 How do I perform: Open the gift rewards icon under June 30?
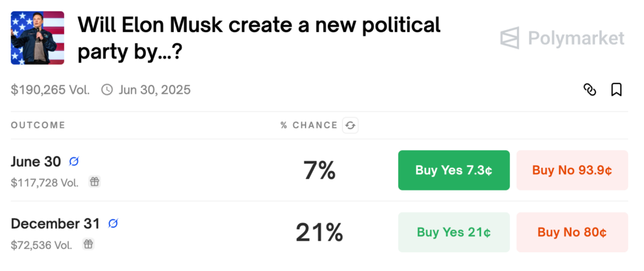click(x=94, y=182)
